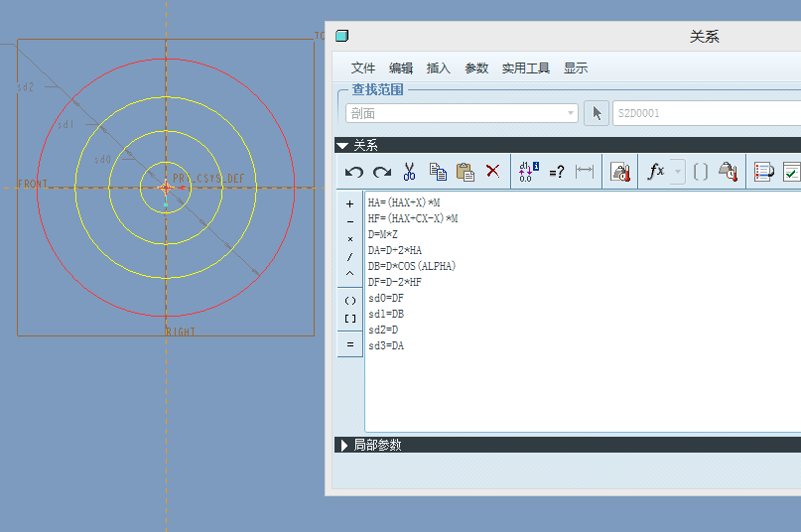Image resolution: width=801 pixels, height=532 pixels.
Task: Open the 剖面 look-in scope dropdown
Action: (x=462, y=113)
